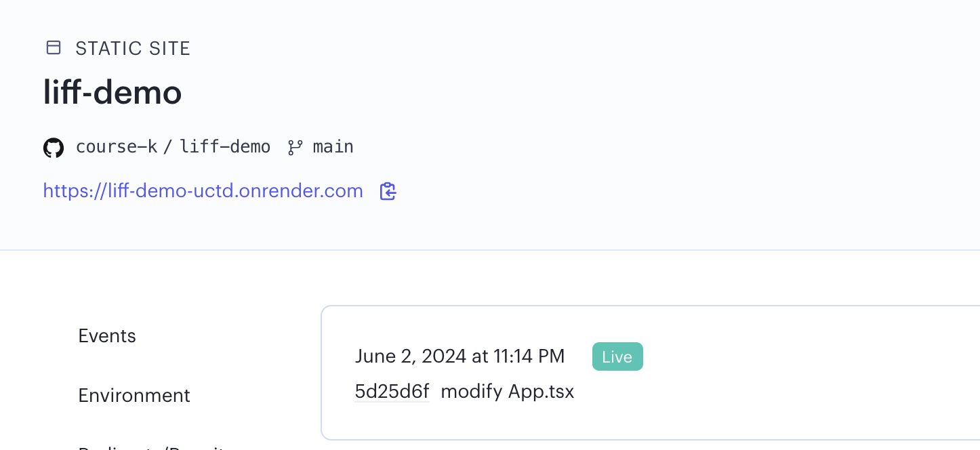Select Events in the sidebar

coord(106,335)
